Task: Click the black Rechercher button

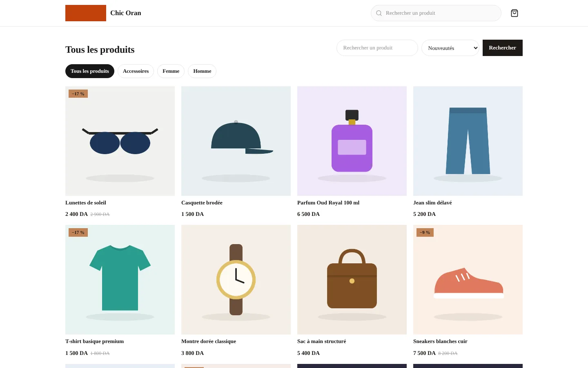Action: pos(503,48)
